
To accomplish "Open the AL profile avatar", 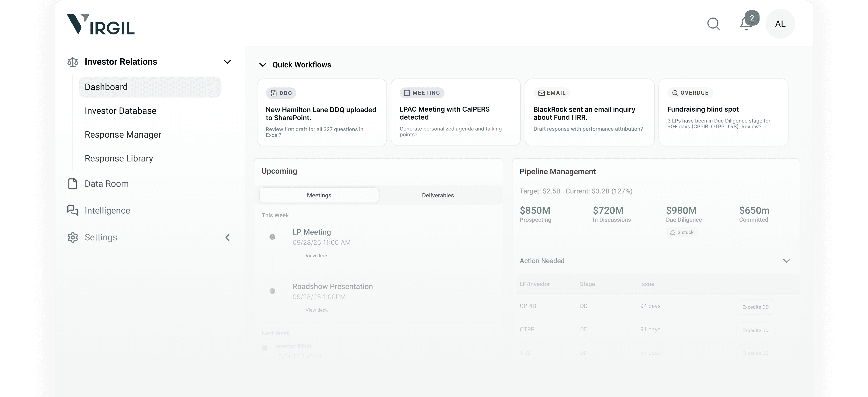I will coord(780,24).
